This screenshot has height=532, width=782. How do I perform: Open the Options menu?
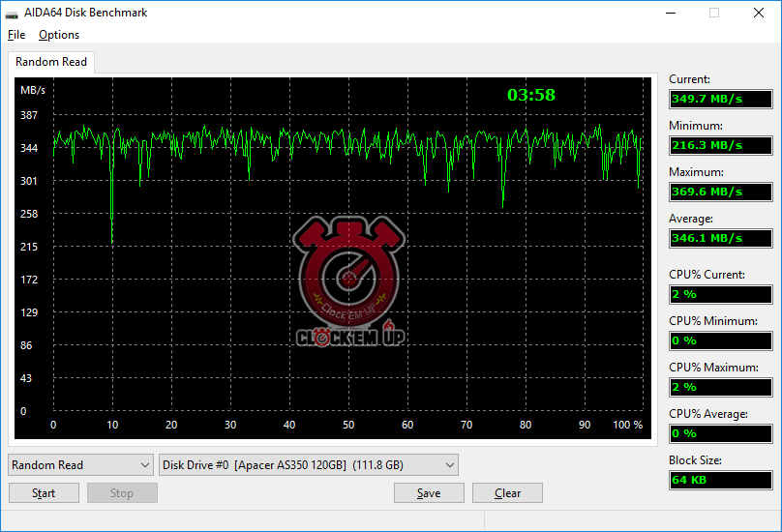point(59,35)
